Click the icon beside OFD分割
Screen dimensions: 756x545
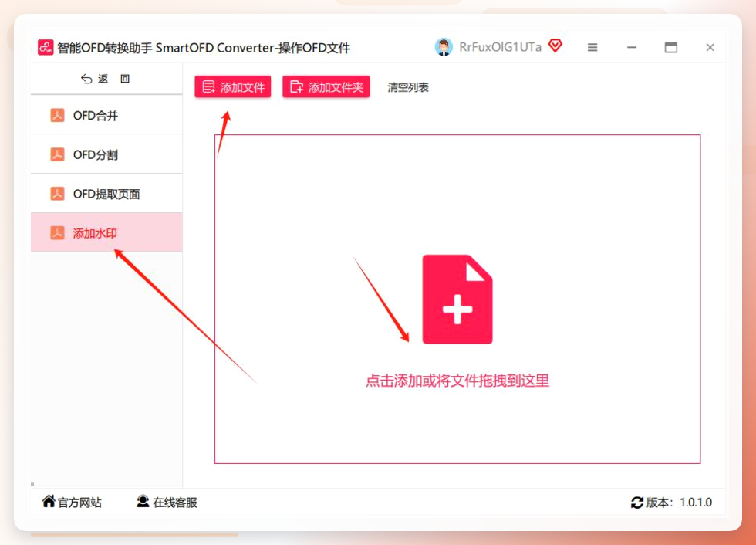(57, 154)
